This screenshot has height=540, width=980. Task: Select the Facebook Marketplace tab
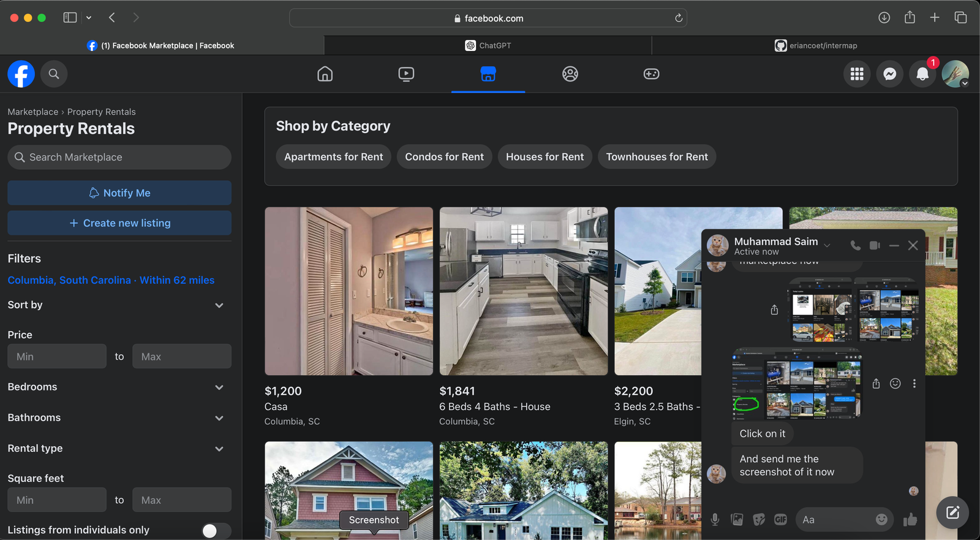click(x=161, y=45)
